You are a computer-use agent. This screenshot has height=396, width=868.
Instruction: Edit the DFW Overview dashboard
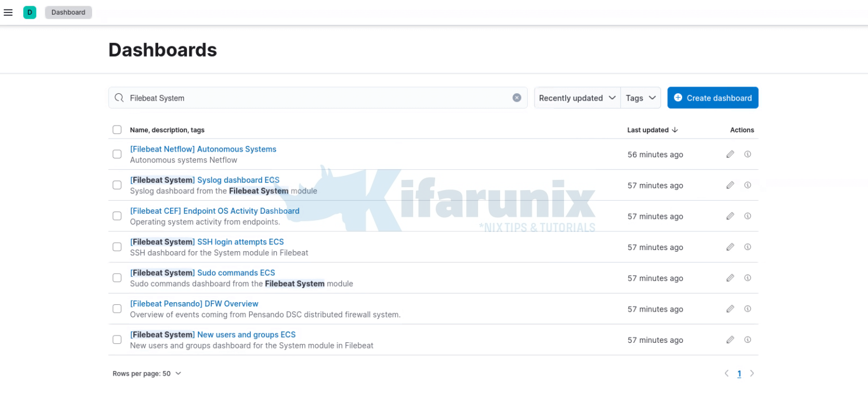(730, 309)
